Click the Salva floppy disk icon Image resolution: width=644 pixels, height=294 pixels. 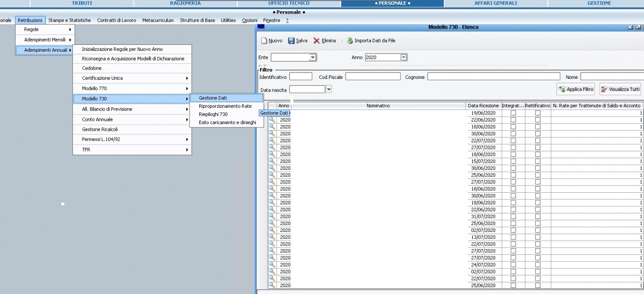point(292,41)
